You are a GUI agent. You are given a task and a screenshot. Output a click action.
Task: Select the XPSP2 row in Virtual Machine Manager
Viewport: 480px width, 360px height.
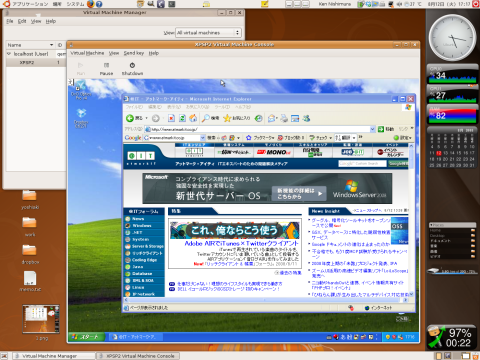pos(36,62)
